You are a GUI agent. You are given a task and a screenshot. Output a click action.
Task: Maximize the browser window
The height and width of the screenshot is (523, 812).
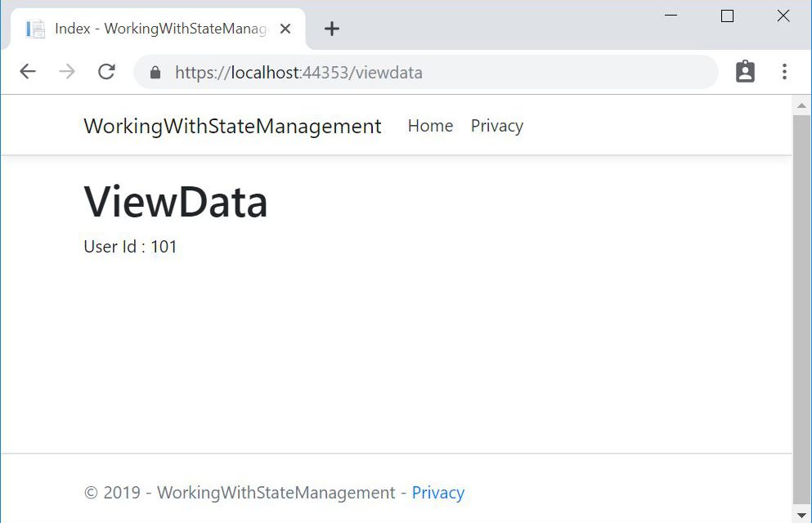pos(727,16)
